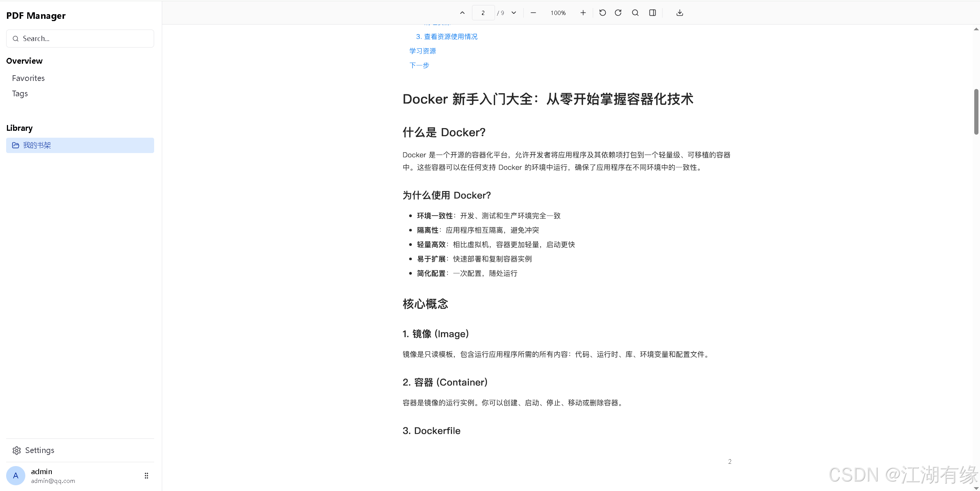Click the PDF Manager title

pos(36,16)
